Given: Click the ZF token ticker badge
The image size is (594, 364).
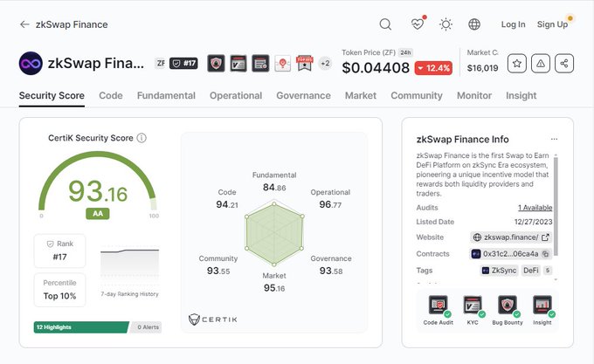Looking at the screenshot, I should tap(161, 63).
